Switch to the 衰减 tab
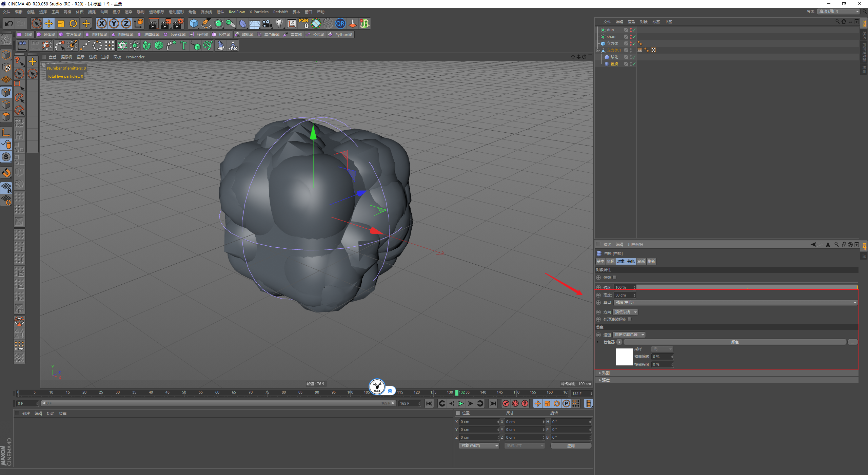 coord(641,261)
